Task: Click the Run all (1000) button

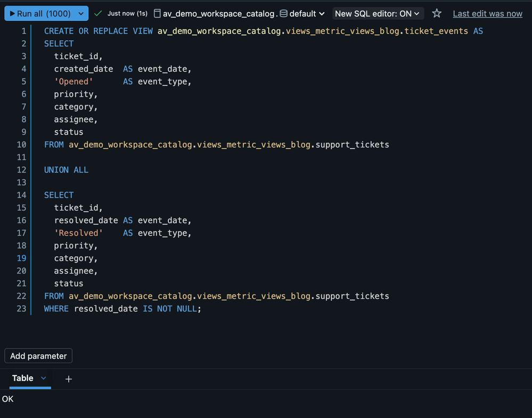Action: click(x=39, y=13)
